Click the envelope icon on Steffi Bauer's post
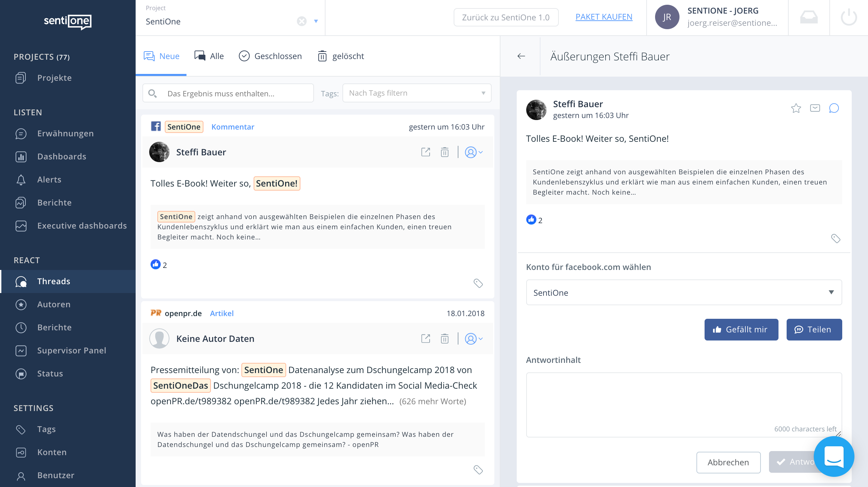 (x=815, y=108)
